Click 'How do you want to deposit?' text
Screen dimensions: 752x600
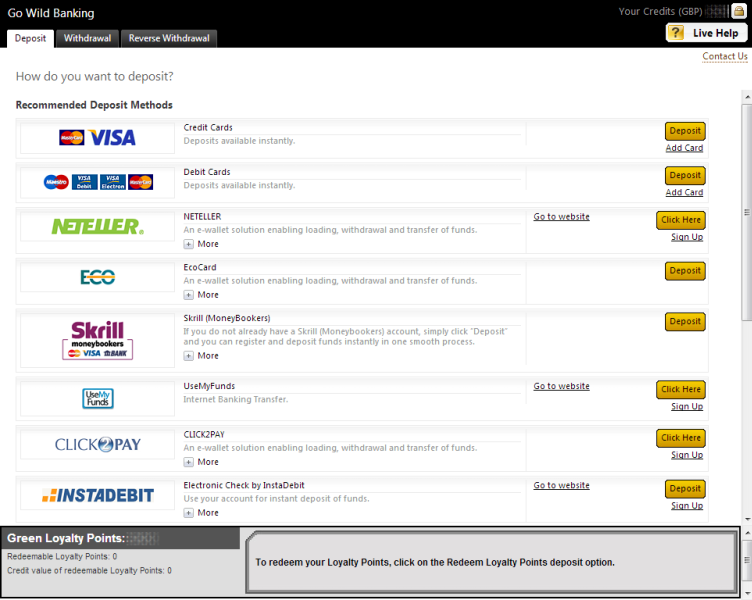coord(94,76)
